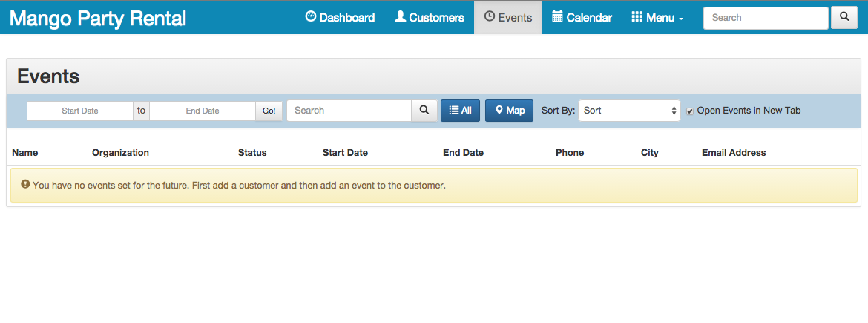Click the Mango Party Rental brand link

pos(98,19)
